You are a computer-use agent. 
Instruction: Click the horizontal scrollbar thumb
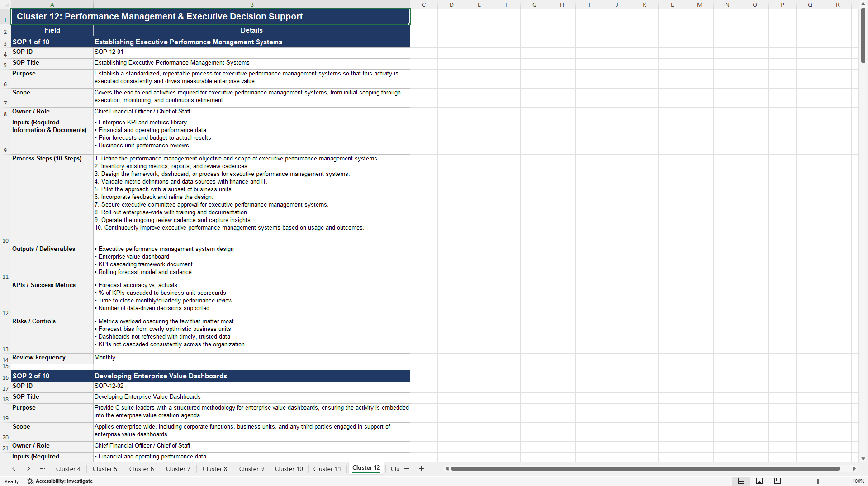click(x=645, y=469)
